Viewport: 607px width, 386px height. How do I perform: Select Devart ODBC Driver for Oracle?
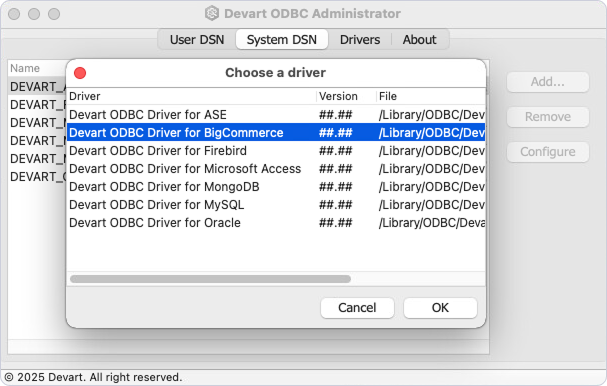(276, 223)
